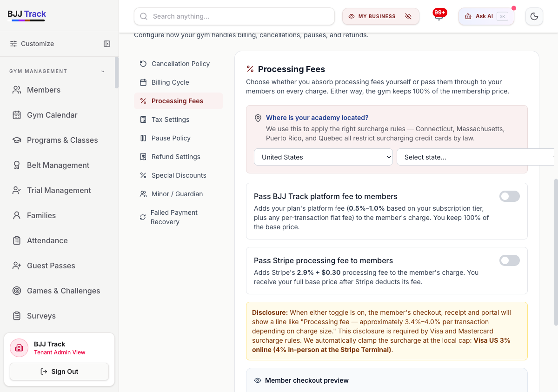Image resolution: width=558 pixels, height=392 pixels.
Task: Click the Ask AI button
Action: [x=486, y=16]
